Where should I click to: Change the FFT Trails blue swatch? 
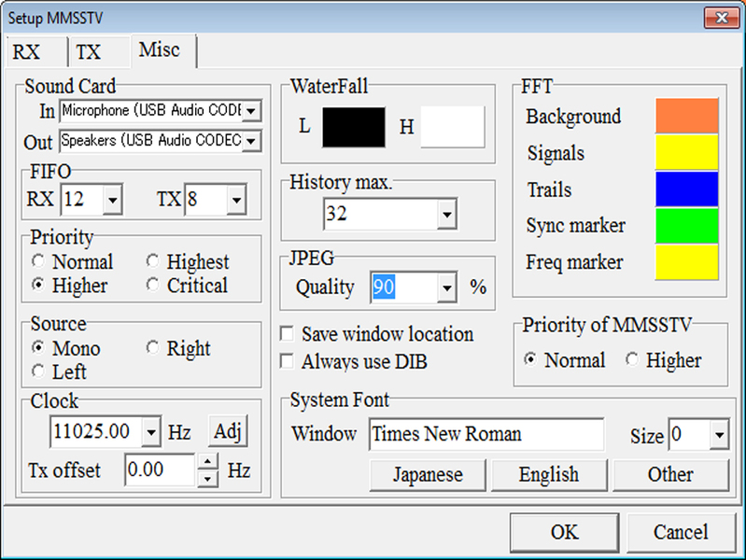[686, 189]
